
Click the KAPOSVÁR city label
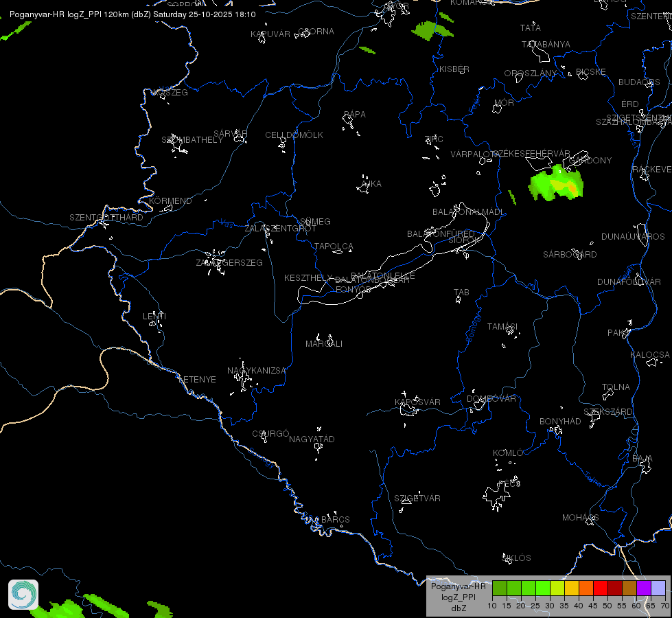point(417,402)
